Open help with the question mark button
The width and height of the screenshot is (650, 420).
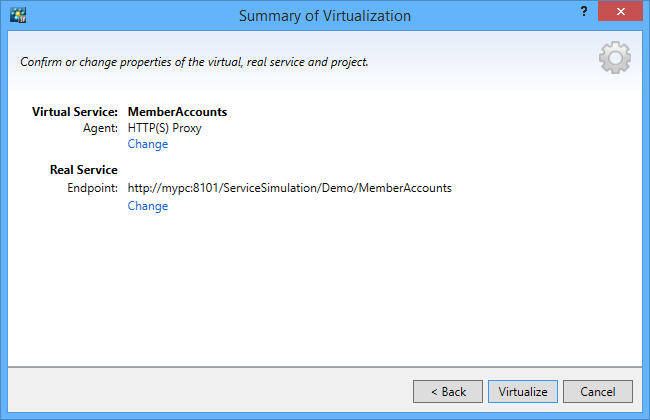[x=582, y=10]
